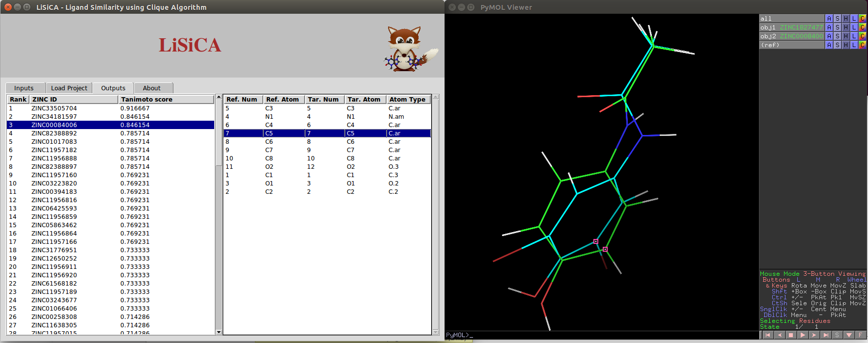Viewport: 868px width, 343px height.
Task: Toggle visibility of obj2 object
Action: 791,36
